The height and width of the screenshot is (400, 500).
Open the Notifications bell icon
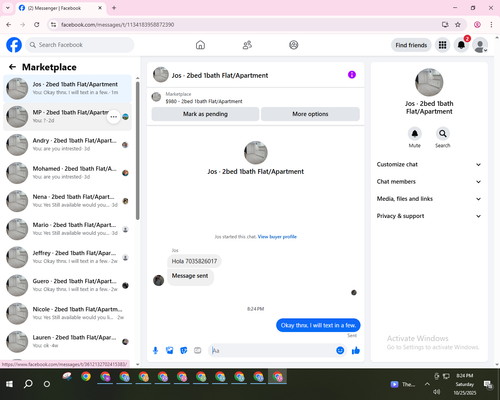[461, 45]
